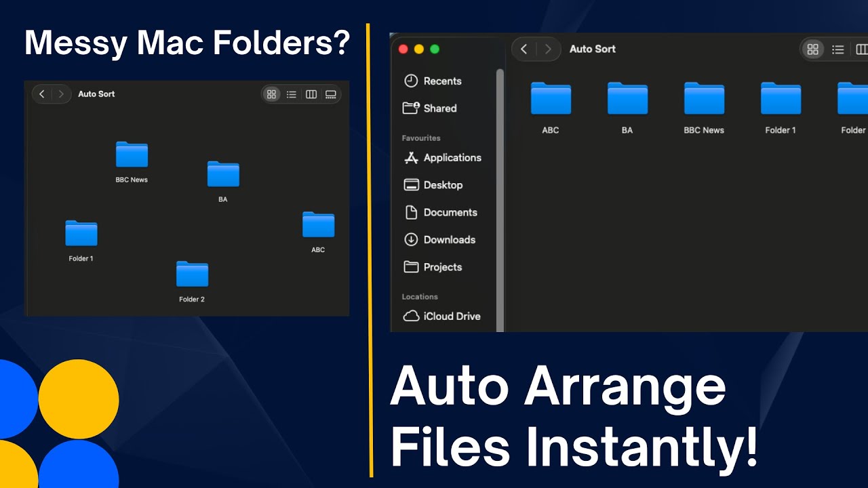Switch right Finder window to list view
This screenshot has width=868, height=488.
(x=838, y=49)
